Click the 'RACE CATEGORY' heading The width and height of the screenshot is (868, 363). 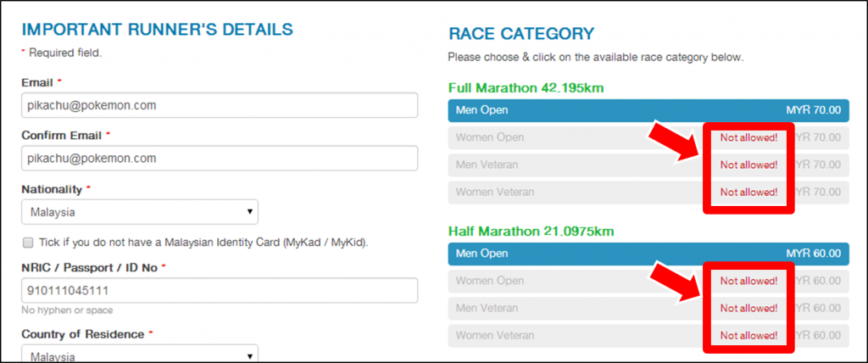pyautogui.click(x=521, y=34)
